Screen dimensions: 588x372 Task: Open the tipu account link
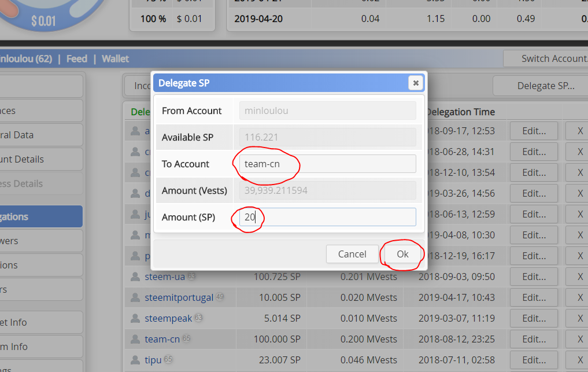tap(153, 360)
